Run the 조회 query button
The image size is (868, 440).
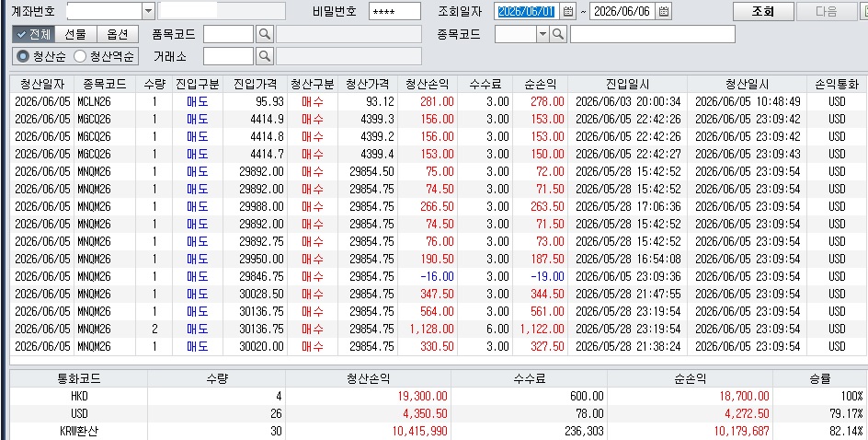[763, 11]
